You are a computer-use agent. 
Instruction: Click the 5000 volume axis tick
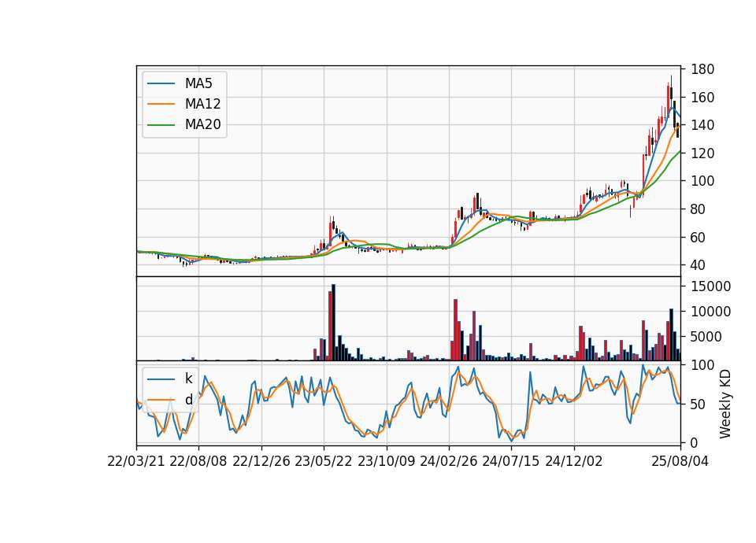click(706, 337)
